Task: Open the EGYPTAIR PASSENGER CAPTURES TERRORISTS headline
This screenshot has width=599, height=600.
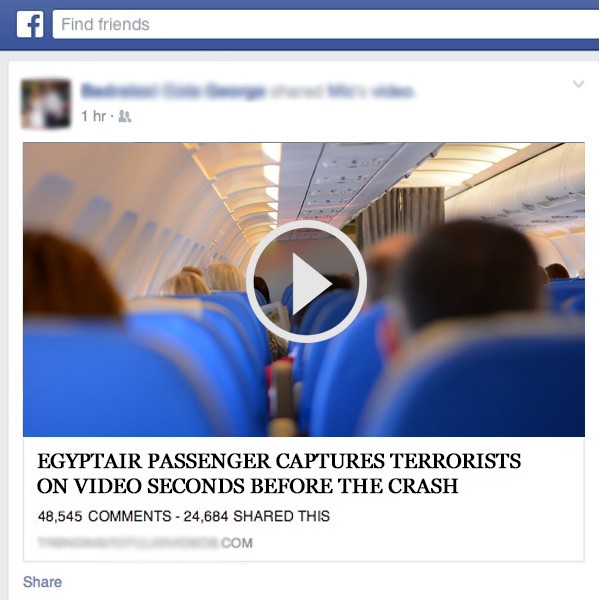Action: click(x=279, y=461)
